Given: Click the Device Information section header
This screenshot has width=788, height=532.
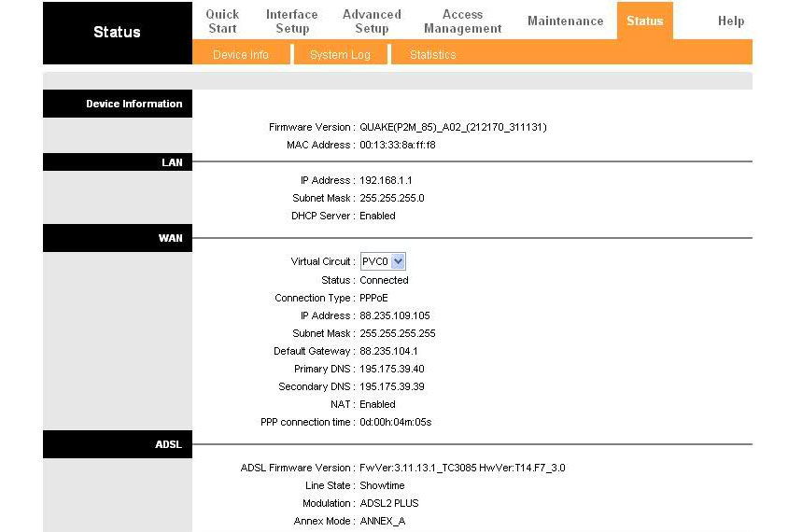Looking at the screenshot, I should click(x=118, y=104).
